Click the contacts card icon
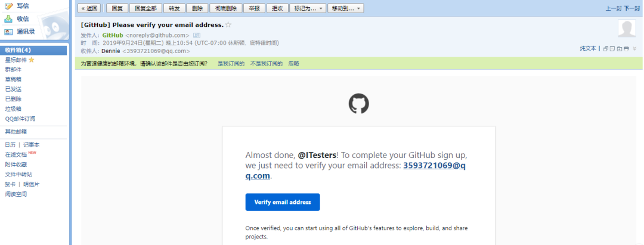This screenshot has width=644, height=245. click(8, 32)
